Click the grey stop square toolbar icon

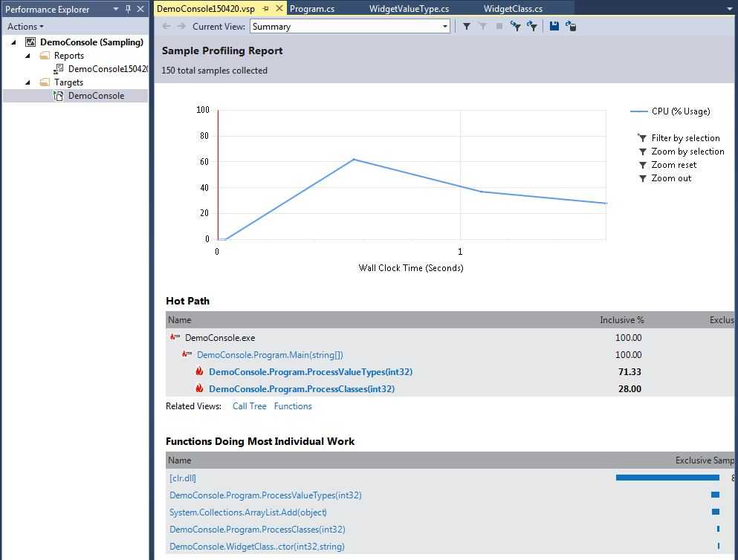(x=499, y=26)
